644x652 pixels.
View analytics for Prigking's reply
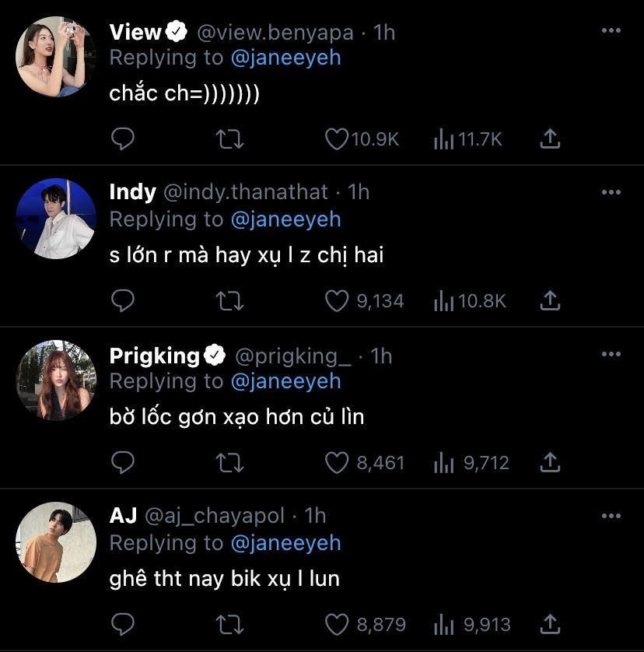coord(443,463)
